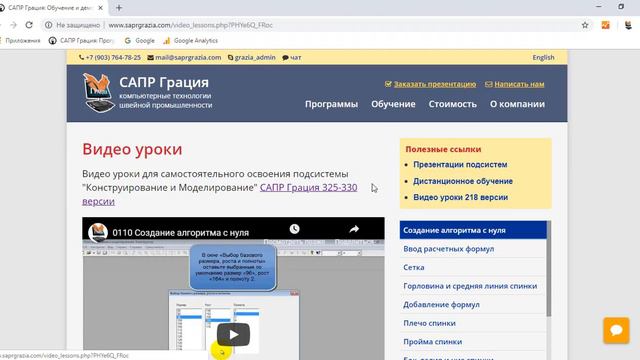640x360 pixels.
Task: Switch site language to English
Action: [543, 58]
